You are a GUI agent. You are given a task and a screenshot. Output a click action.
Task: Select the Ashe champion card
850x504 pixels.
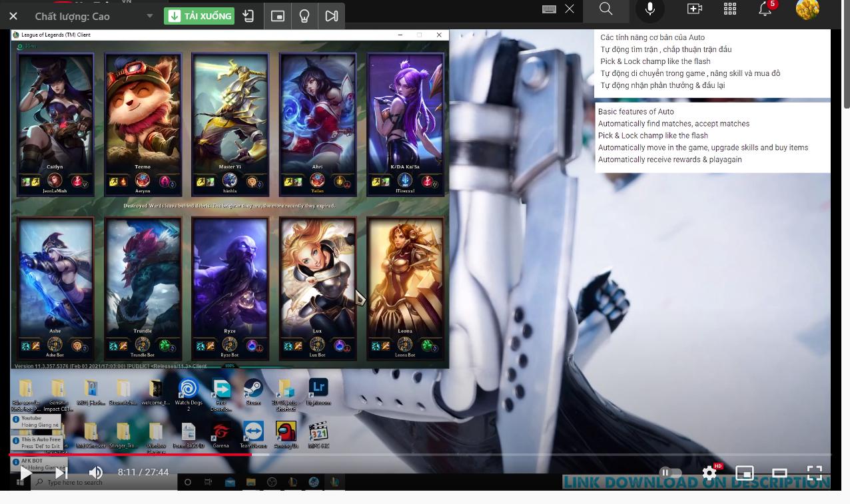point(55,288)
